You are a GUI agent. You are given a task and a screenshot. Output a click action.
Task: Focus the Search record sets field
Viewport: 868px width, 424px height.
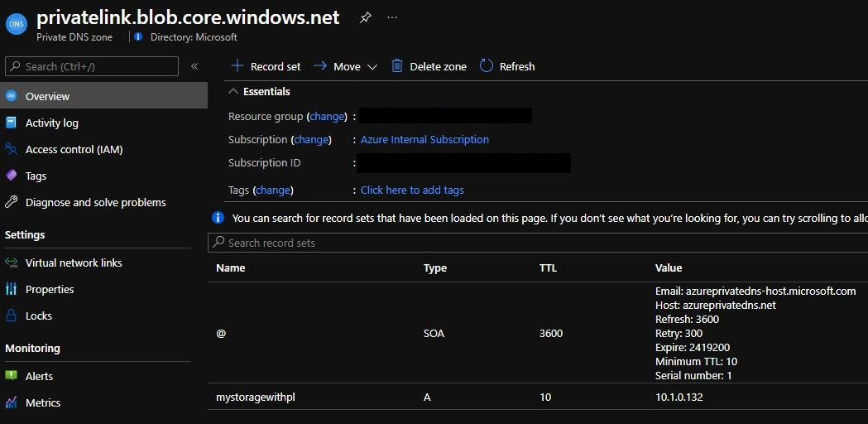tap(537, 243)
